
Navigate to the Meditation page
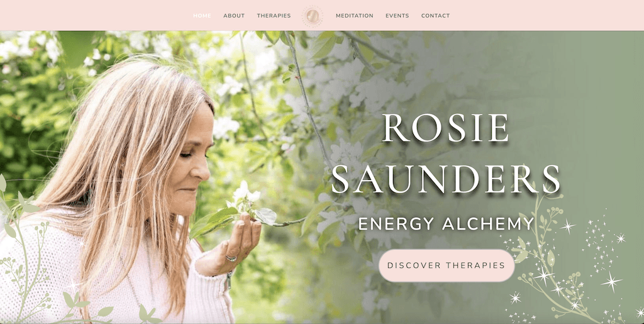[x=355, y=16]
